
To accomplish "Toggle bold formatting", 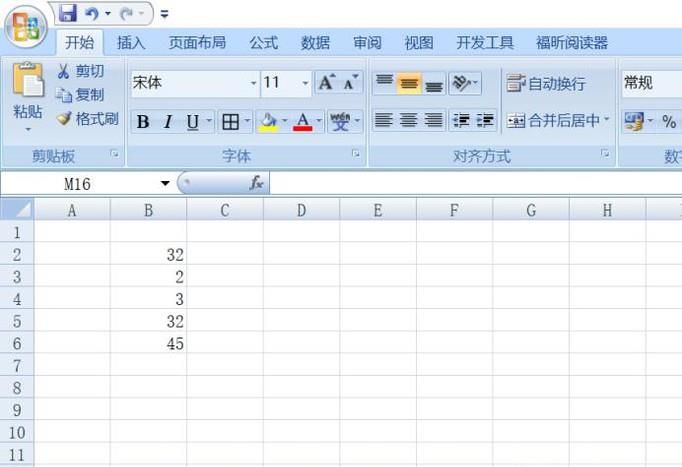I will (143, 122).
